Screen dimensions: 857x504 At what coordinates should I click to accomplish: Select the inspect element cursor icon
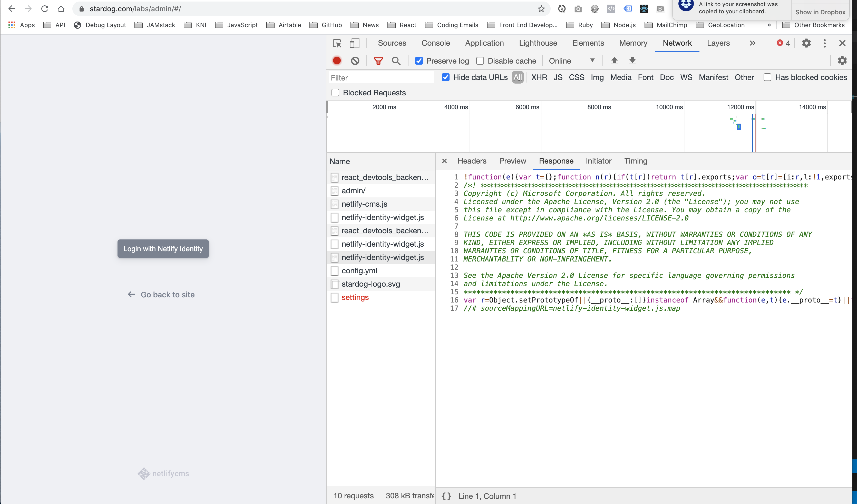click(x=337, y=43)
